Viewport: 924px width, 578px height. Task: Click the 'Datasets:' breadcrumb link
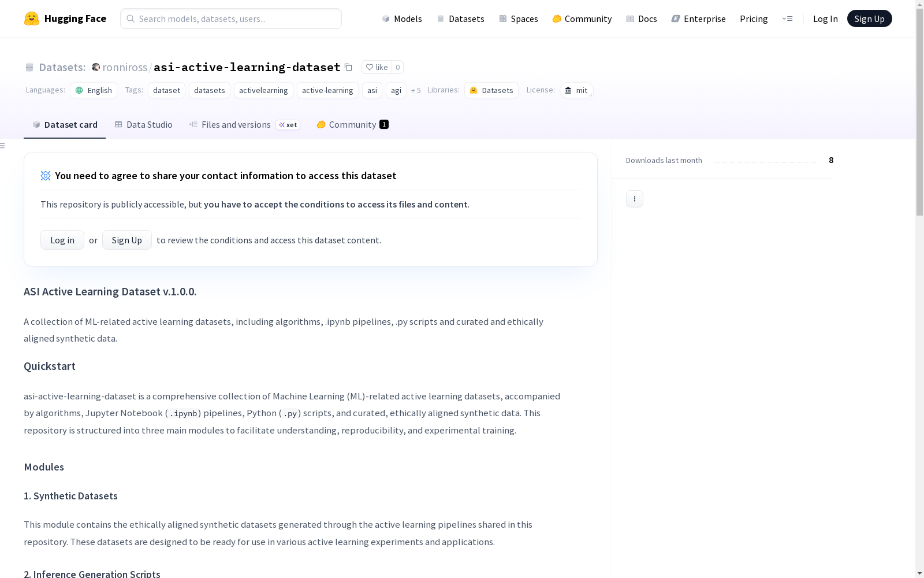click(62, 67)
